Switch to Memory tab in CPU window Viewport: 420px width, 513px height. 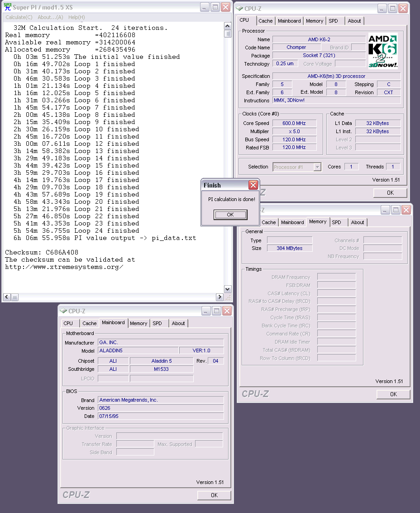pyautogui.click(x=315, y=21)
